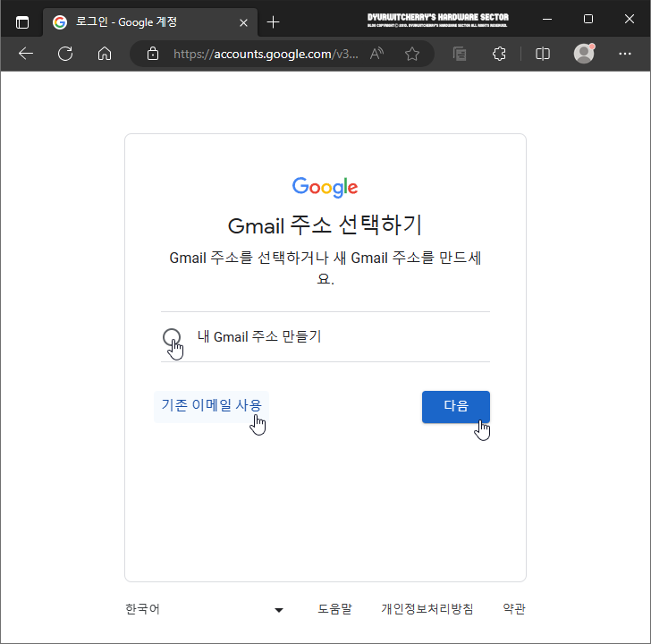Minimize the browser window
651x644 pixels.
point(547,19)
